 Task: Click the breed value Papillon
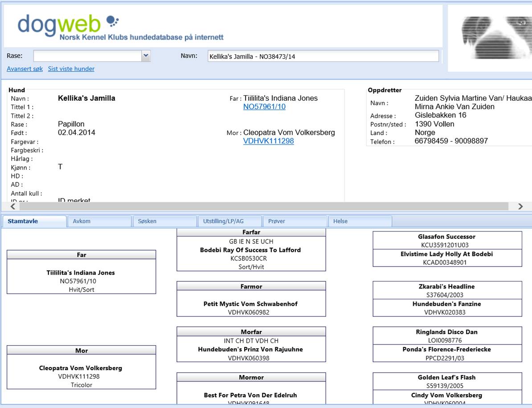pyautogui.click(x=71, y=124)
